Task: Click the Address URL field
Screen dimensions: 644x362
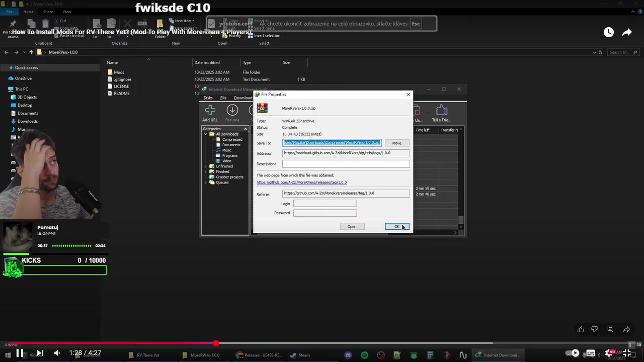Action: (x=346, y=153)
